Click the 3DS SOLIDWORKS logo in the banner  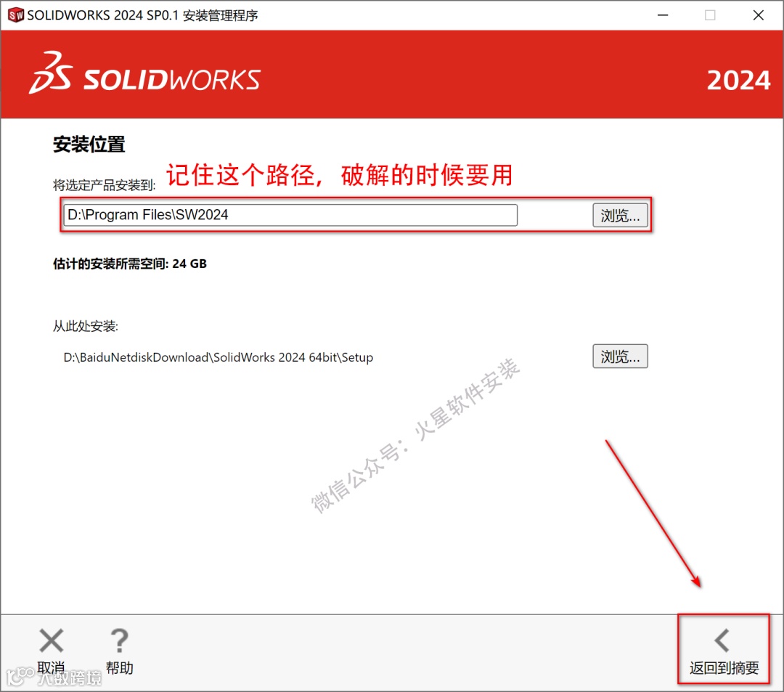pyautogui.click(x=144, y=73)
